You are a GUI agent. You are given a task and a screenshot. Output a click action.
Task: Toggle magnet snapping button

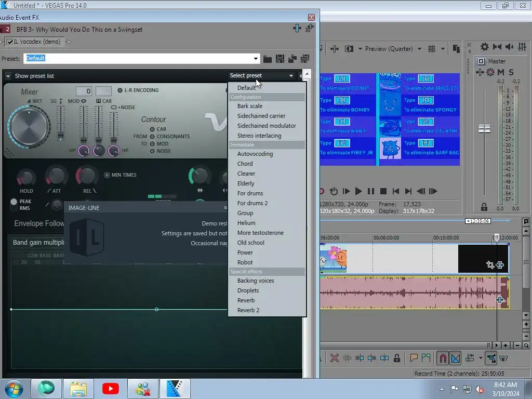click(443, 358)
